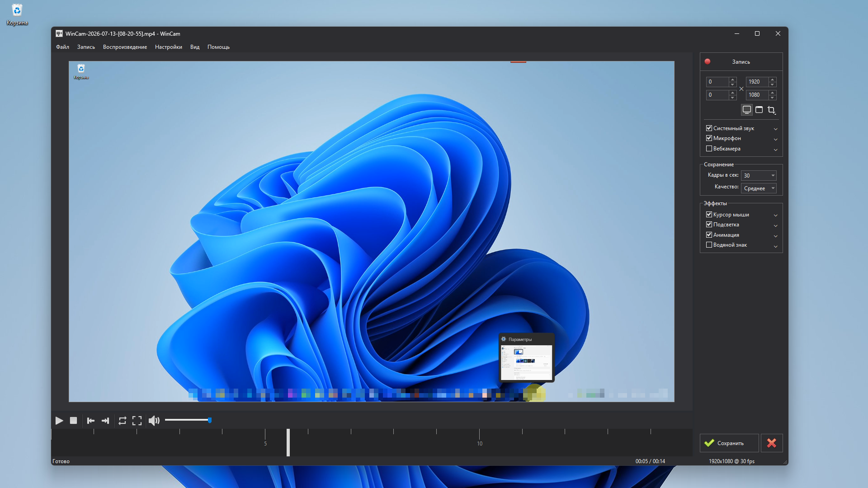Start recording with the Запись button
This screenshot has width=868, height=488.
tap(741, 62)
